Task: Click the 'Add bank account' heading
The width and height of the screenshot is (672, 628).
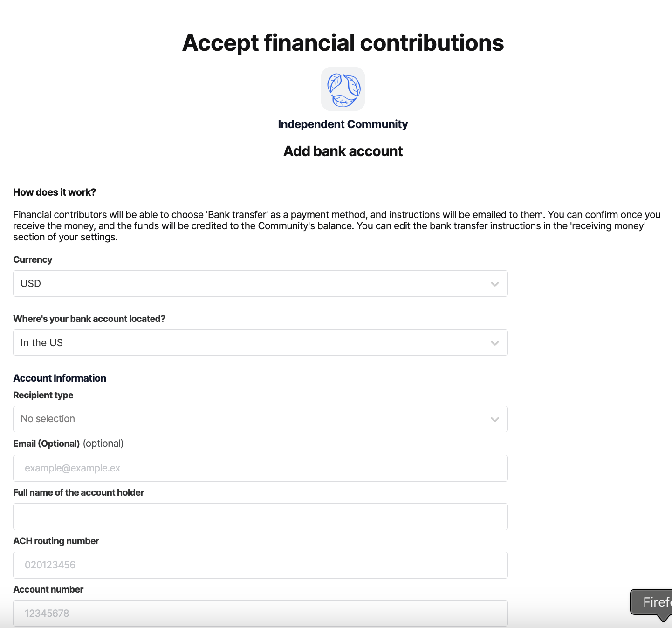Action: tap(343, 151)
